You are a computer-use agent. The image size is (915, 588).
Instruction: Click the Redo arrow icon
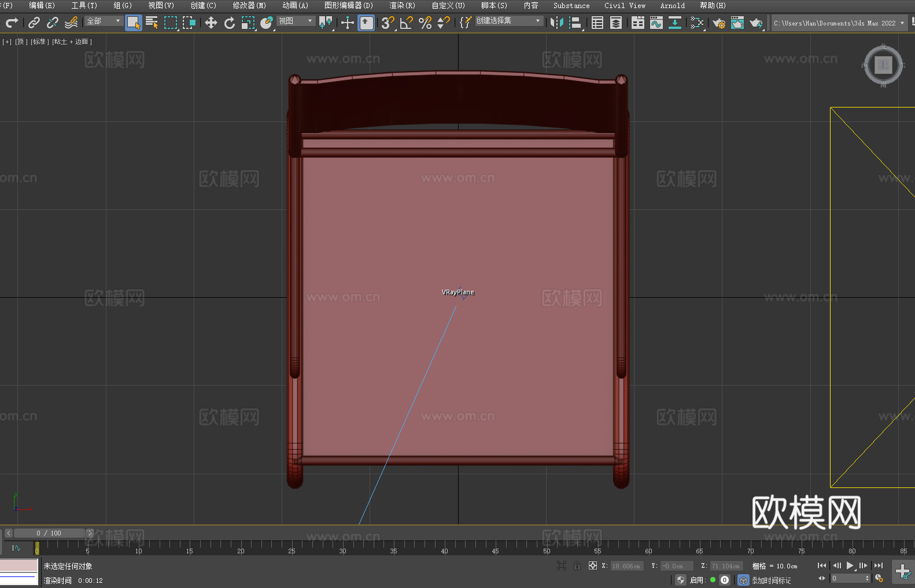[12, 23]
